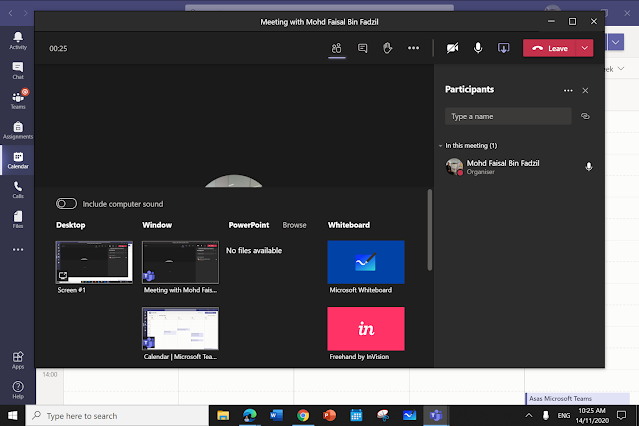Mute the microphone in meeting toolbar
The image size is (639, 426).
(x=478, y=49)
